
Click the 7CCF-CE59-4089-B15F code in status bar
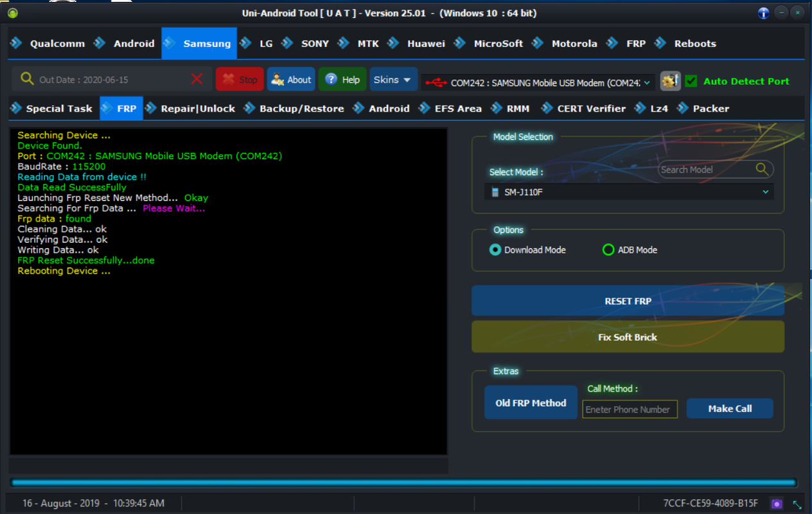[x=710, y=503]
